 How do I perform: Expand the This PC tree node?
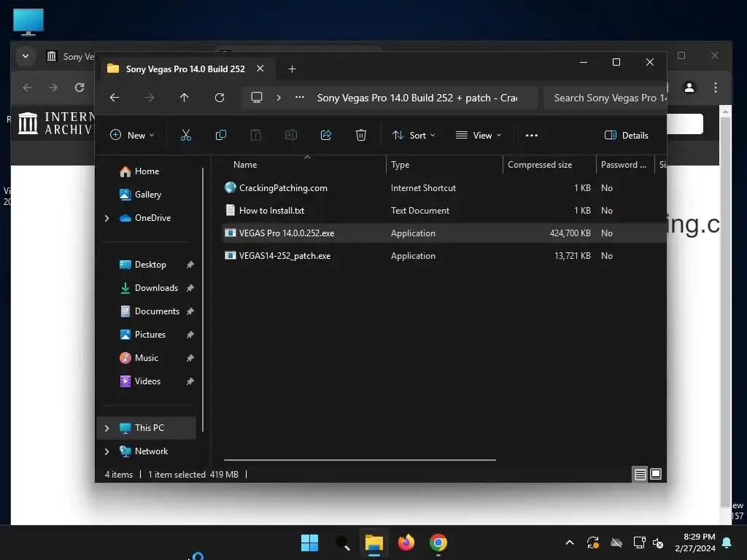pyautogui.click(x=107, y=428)
